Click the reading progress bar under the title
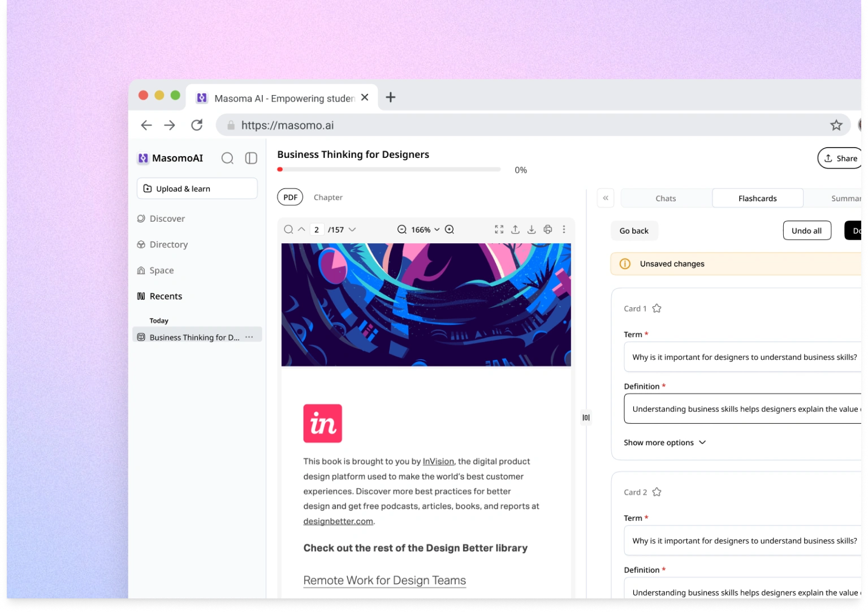Screen dimensions: 868x612 pos(389,170)
